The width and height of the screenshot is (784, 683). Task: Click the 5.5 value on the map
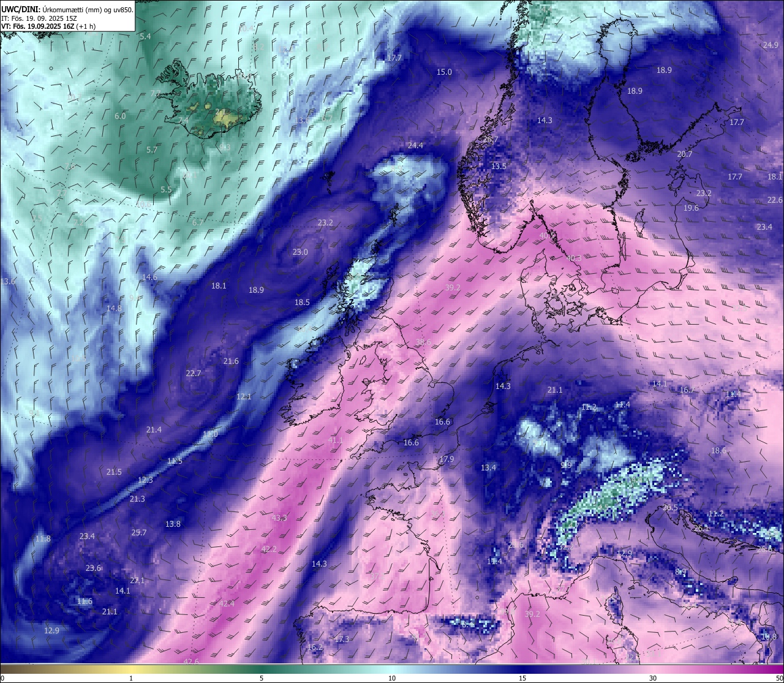tap(166, 190)
